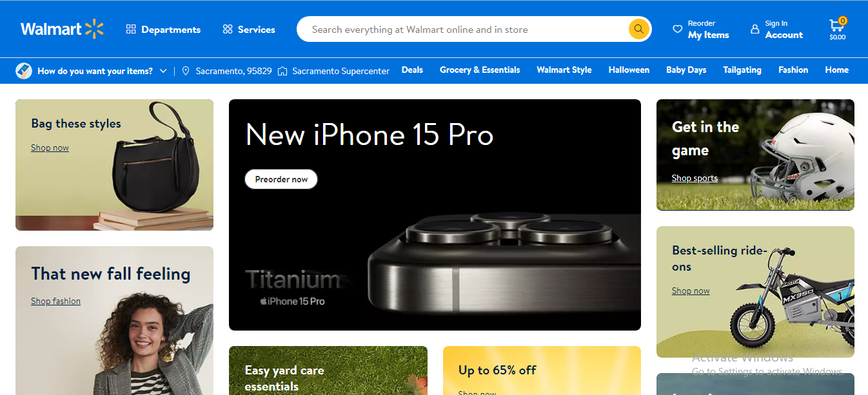Open the Departments menu
Screen dimensions: 868x395
[163, 29]
